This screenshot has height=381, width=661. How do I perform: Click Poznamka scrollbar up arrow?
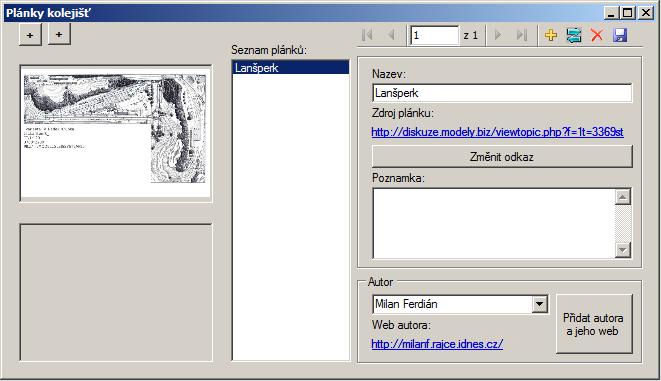623,197
